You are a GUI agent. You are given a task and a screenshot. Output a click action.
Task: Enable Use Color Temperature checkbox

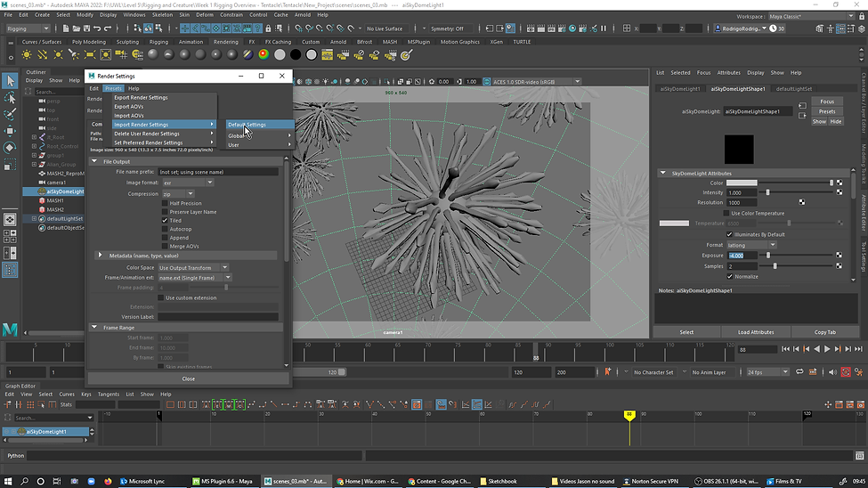pos(726,213)
